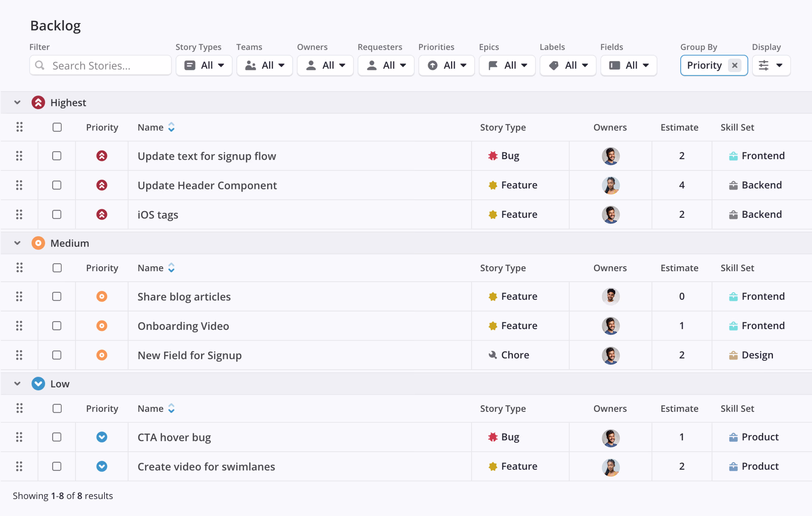Screen dimensions: 812x516
Task: Open the Fields filter dropdown
Action: [x=629, y=65]
